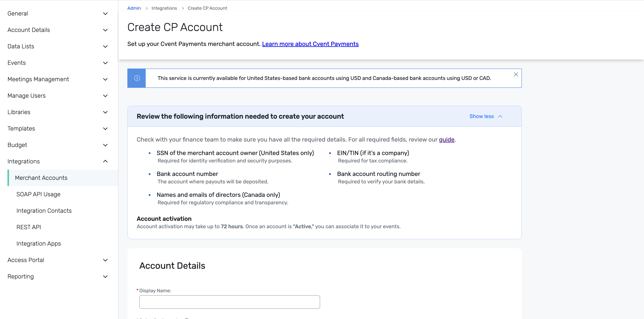Focus the Display Name input field
This screenshot has height=319, width=644.
(230, 302)
